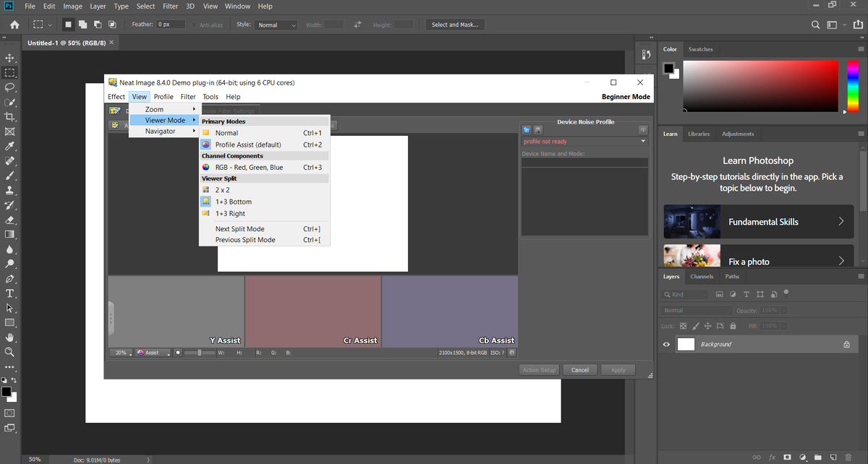Select the Pen tool

[x=10, y=279]
